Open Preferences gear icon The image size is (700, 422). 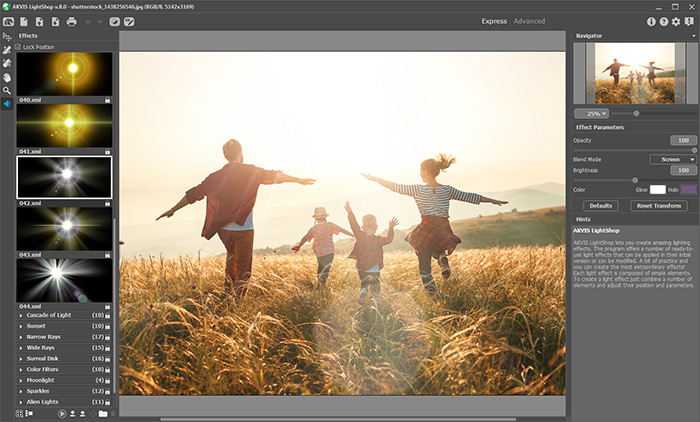tap(676, 21)
